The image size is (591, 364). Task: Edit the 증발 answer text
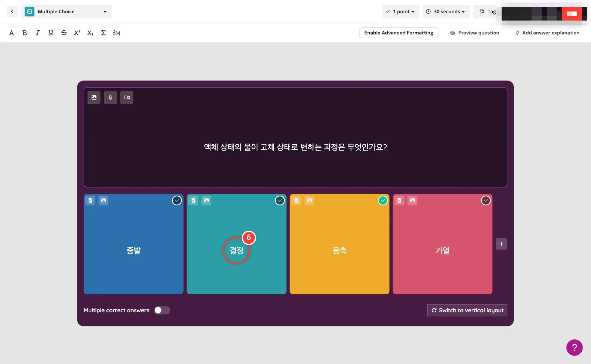tap(134, 250)
